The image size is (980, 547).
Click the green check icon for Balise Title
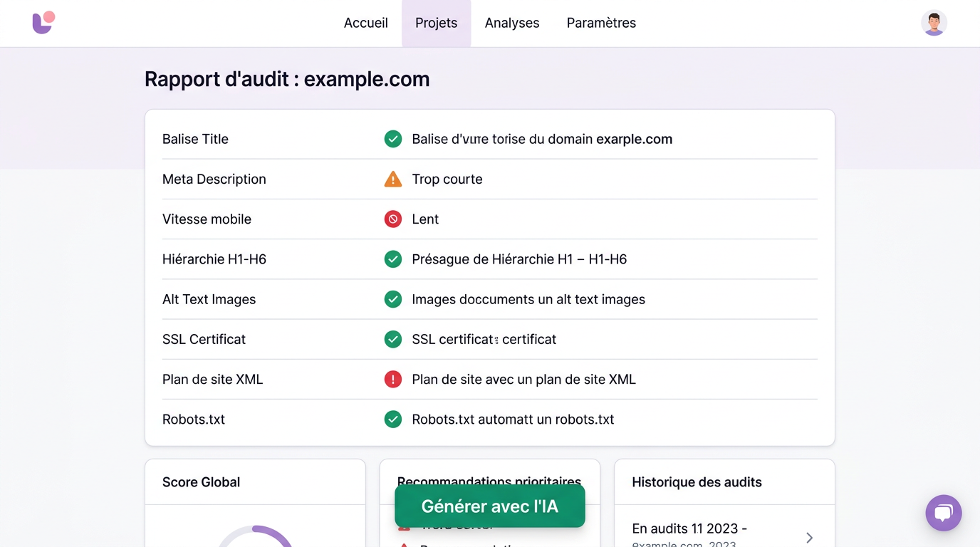[x=393, y=139]
